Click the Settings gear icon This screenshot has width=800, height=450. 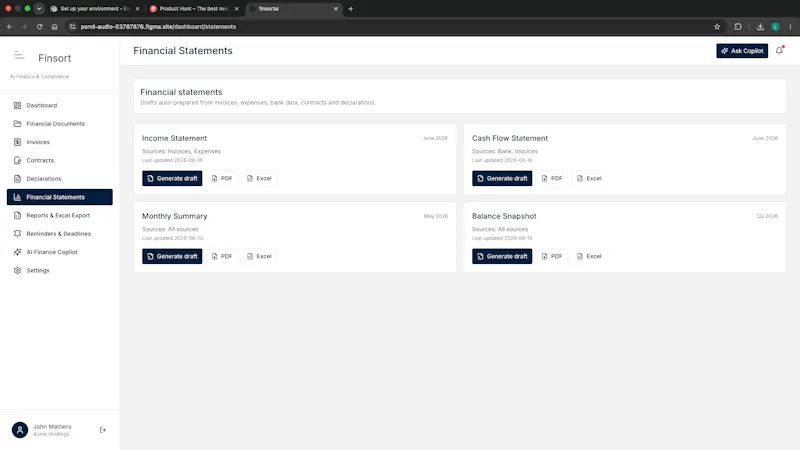[x=17, y=270]
